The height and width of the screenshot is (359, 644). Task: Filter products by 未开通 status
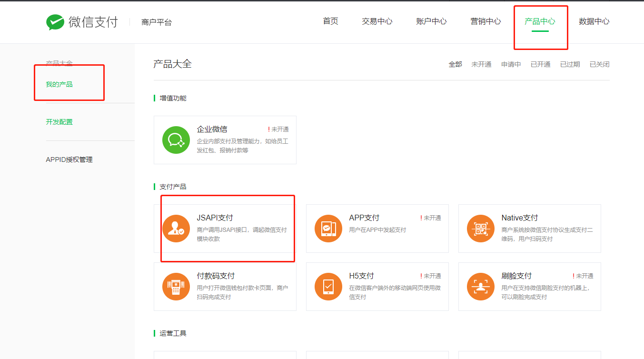tap(481, 64)
